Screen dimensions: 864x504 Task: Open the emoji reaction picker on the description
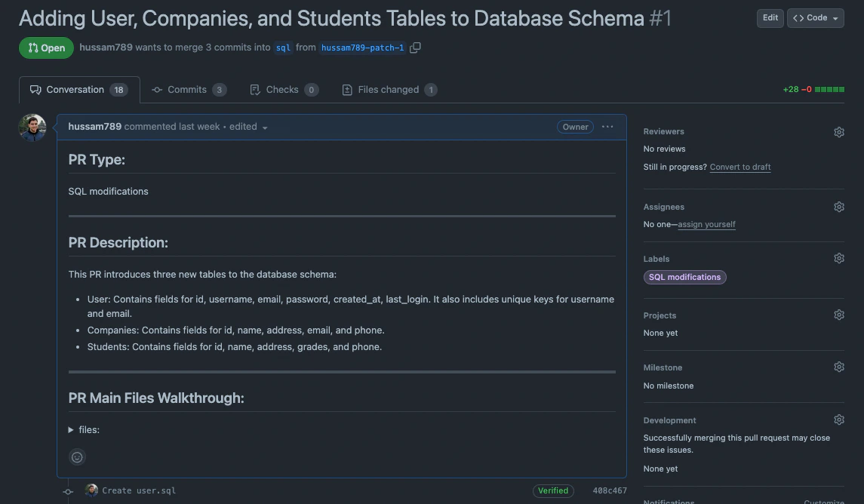tap(77, 456)
